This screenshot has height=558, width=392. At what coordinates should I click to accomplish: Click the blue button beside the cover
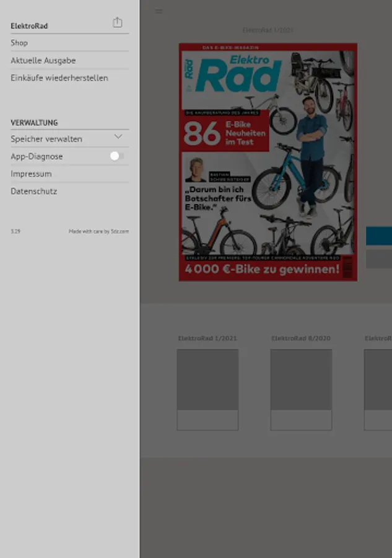pos(379,236)
